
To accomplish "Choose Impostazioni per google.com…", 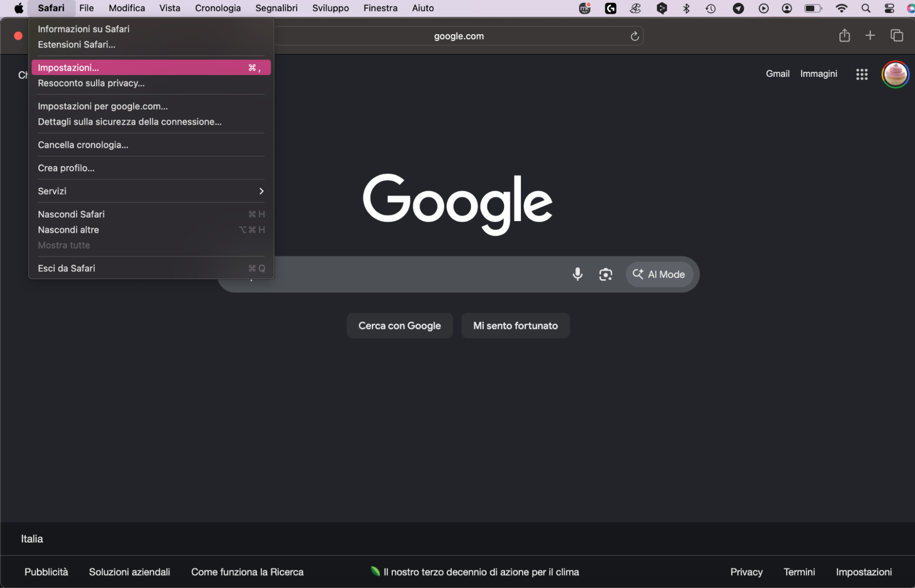I will point(151,106).
